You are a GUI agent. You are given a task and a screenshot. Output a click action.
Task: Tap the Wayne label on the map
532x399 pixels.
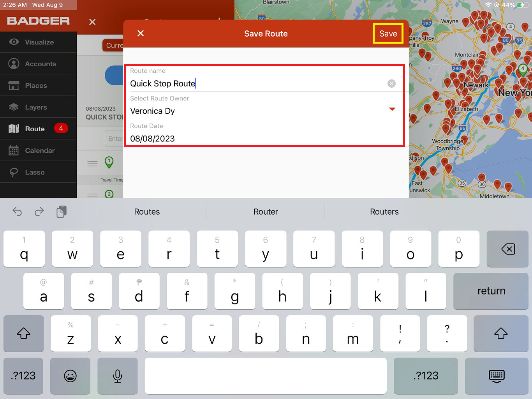(x=449, y=21)
